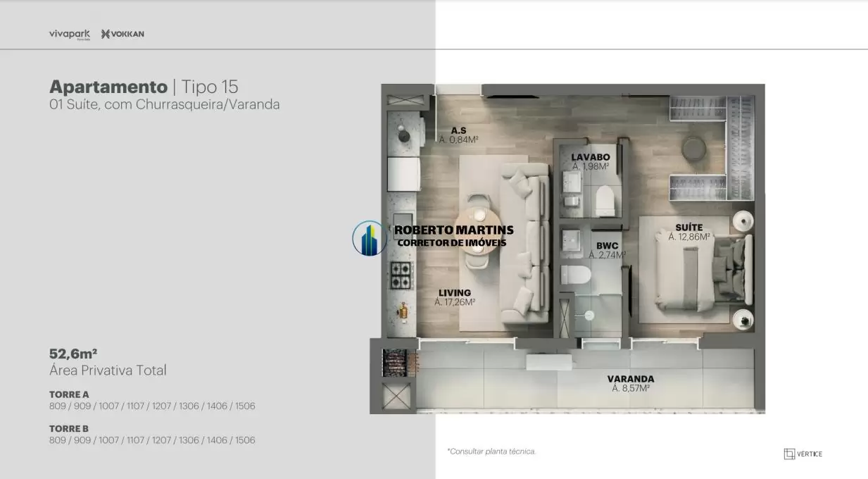Click the "Consultar planta técnica" footnote
Screen dimensions: 868x479
(x=491, y=452)
